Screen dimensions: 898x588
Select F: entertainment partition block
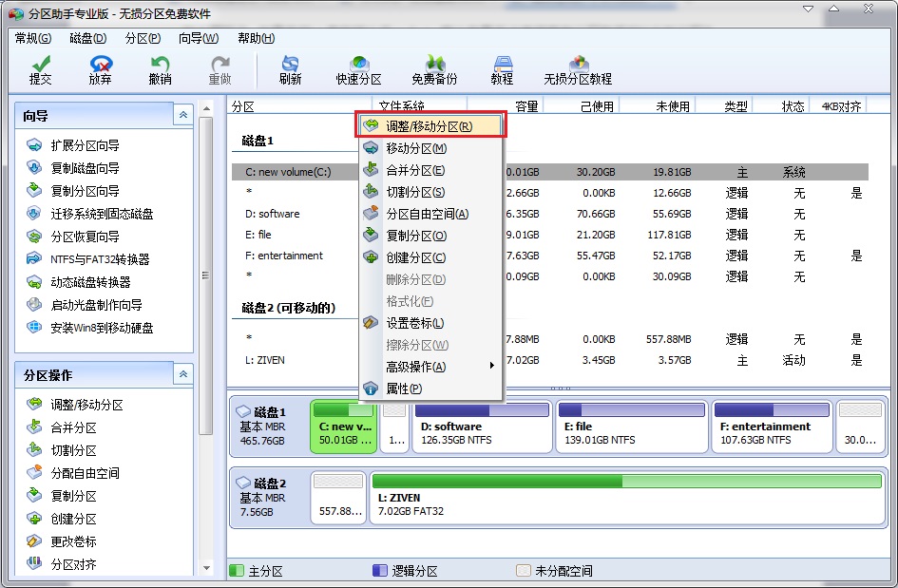point(772,427)
